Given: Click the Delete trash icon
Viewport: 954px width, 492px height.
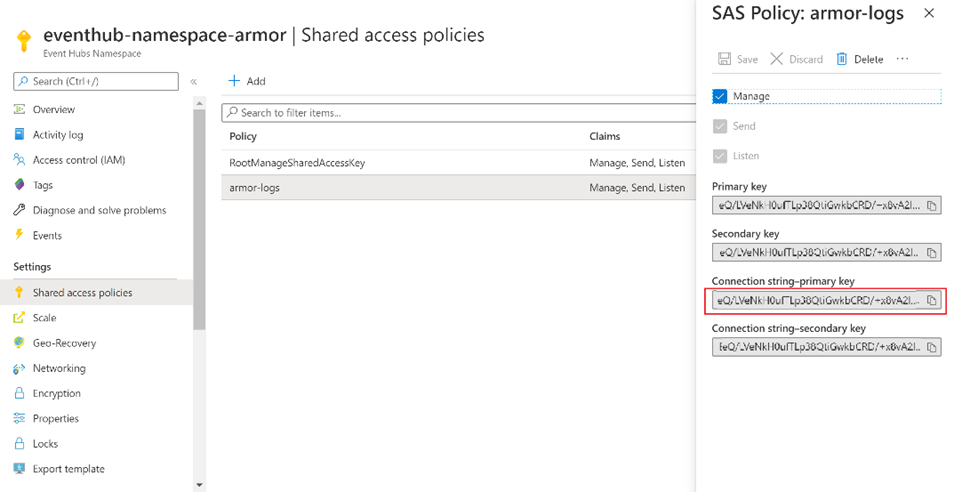Looking at the screenshot, I should 842,59.
